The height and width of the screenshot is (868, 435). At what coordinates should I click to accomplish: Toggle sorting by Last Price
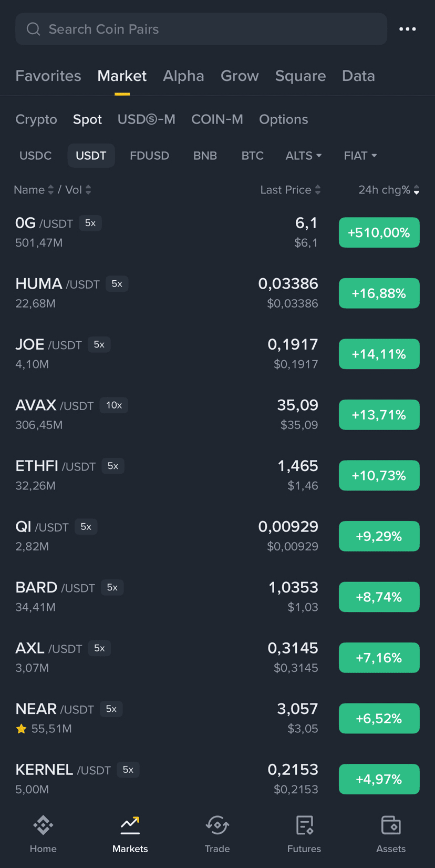pyautogui.click(x=290, y=190)
